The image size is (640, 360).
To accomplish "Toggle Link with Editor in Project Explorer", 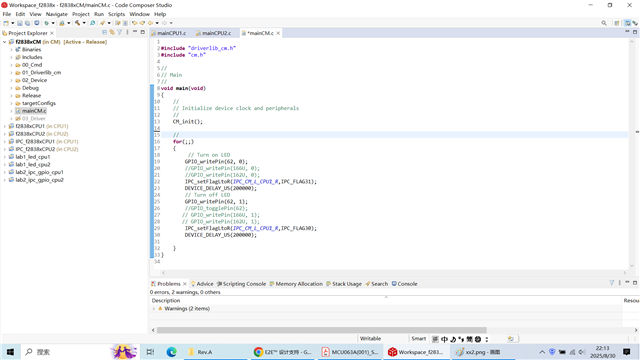I will (x=112, y=32).
